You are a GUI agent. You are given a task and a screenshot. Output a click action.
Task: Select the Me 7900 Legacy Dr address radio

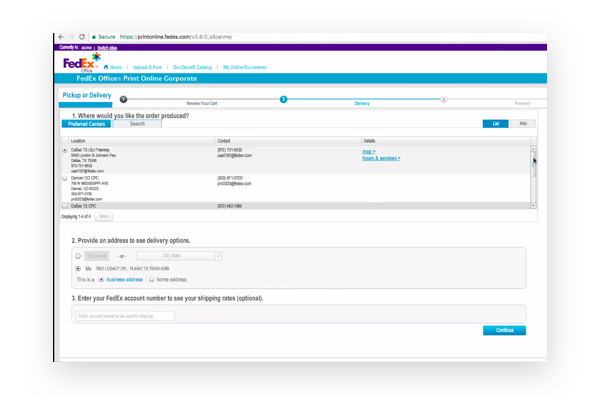(x=78, y=268)
